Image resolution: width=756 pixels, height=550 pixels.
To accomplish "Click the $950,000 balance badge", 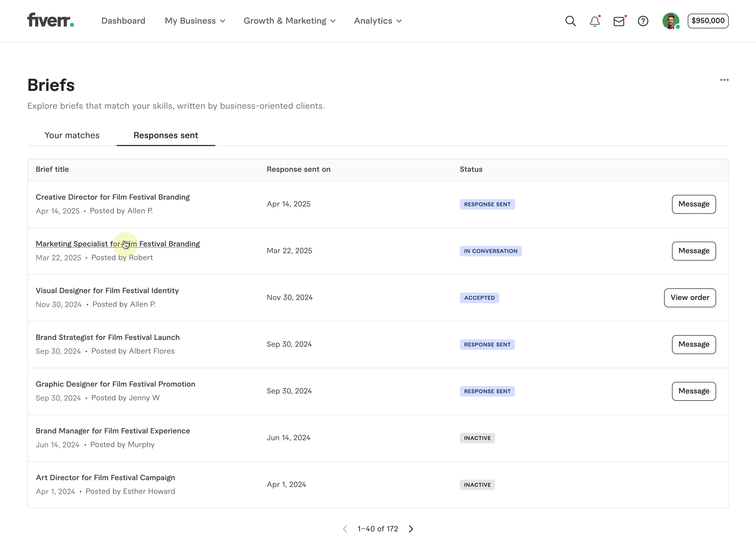I will (x=708, y=21).
